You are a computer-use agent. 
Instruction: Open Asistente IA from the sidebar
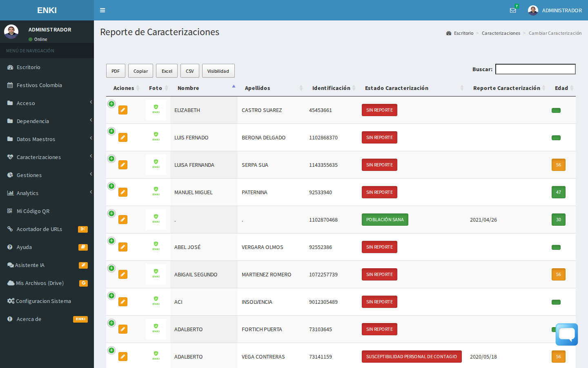coord(47,265)
